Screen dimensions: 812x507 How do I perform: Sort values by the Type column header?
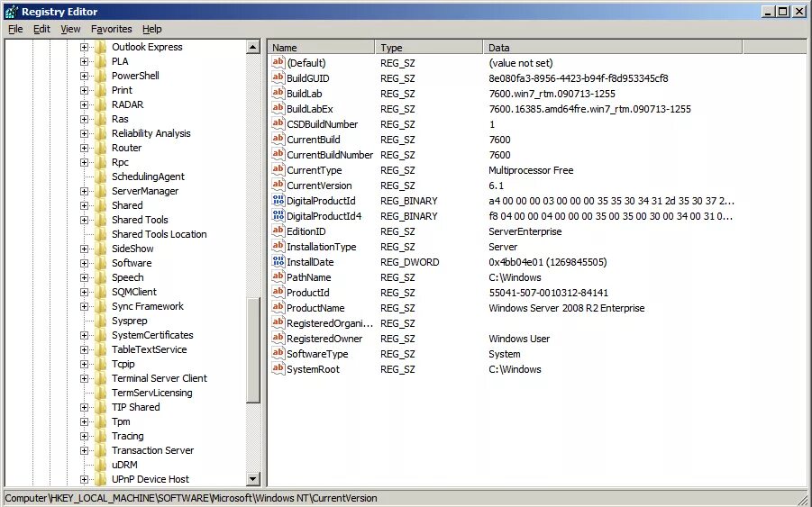pyautogui.click(x=429, y=48)
